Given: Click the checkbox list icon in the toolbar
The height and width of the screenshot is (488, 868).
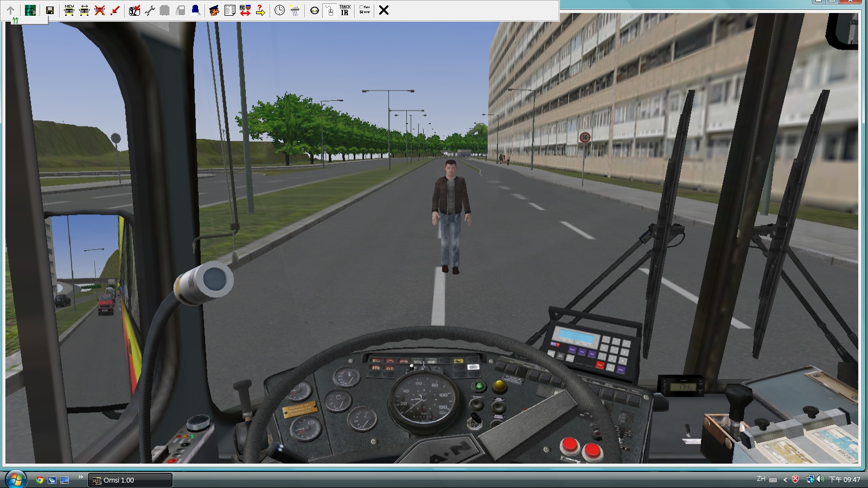Looking at the screenshot, I should [x=364, y=10].
